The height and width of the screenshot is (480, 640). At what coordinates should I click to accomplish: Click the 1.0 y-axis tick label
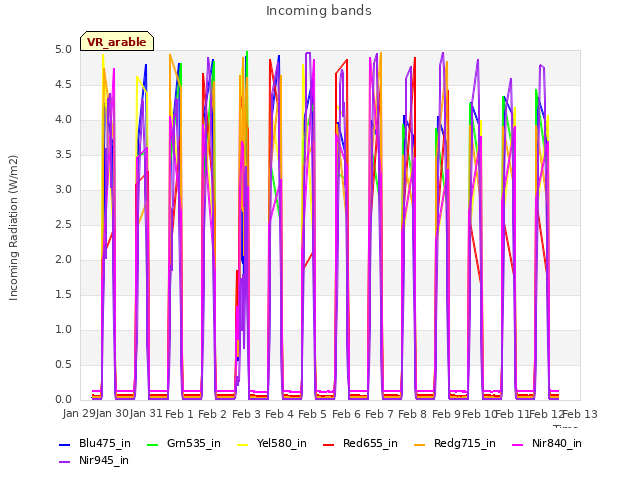pyautogui.click(x=63, y=329)
